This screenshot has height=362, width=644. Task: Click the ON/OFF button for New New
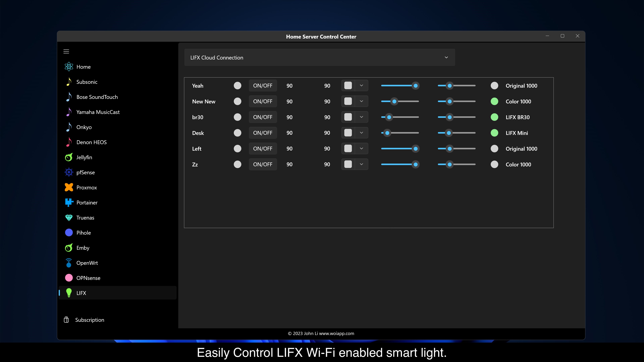(262, 101)
